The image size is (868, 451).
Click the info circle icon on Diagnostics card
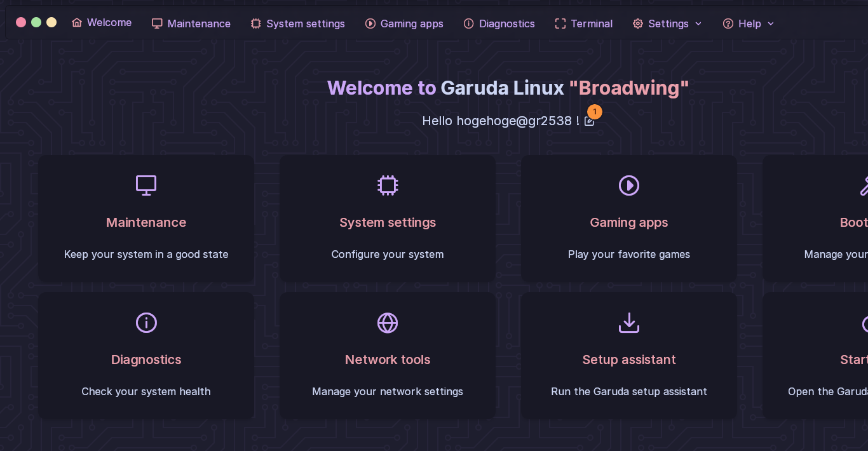click(146, 323)
